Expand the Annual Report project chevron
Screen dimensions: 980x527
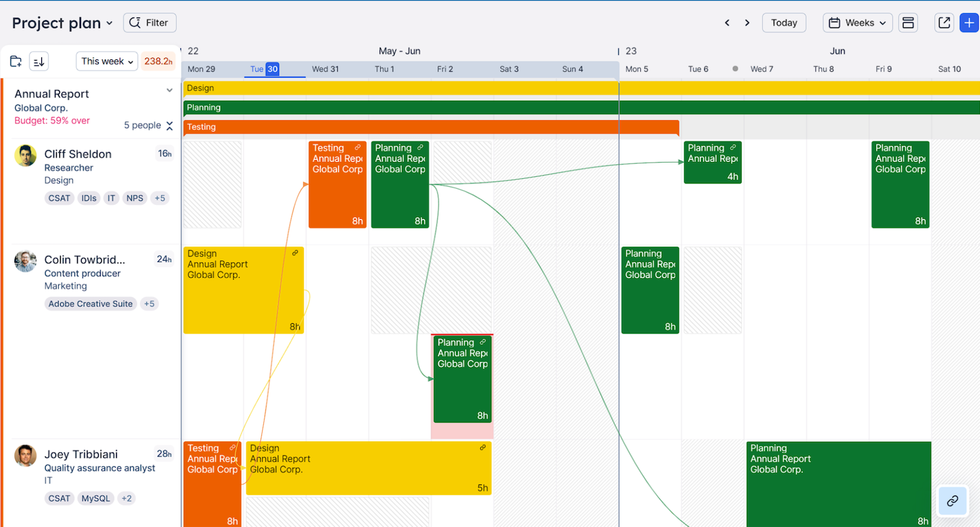[x=170, y=91]
